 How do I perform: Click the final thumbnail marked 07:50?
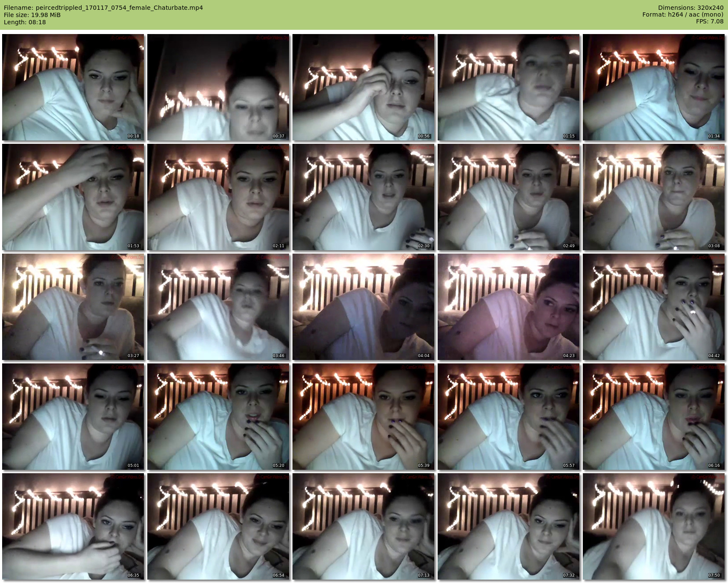[654, 526]
